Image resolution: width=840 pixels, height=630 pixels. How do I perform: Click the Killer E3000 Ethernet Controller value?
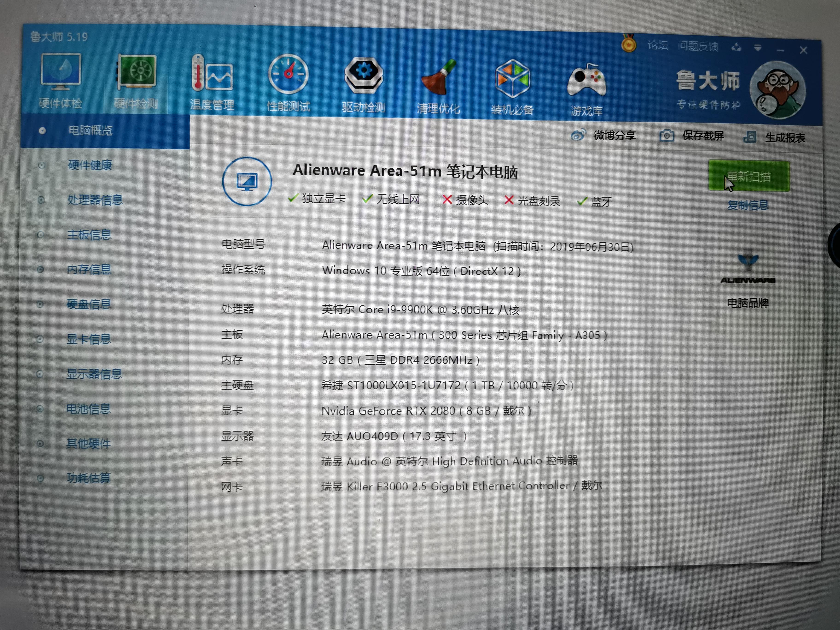pyautogui.click(x=462, y=486)
